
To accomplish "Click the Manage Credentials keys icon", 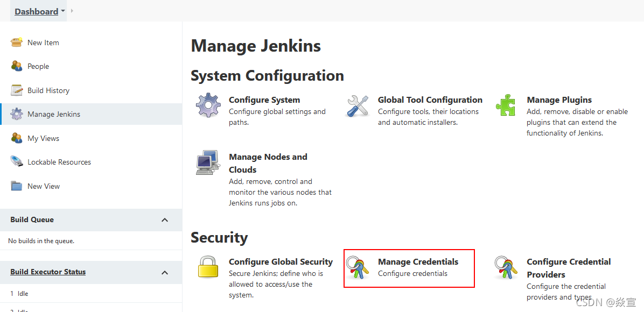I will [x=356, y=267].
